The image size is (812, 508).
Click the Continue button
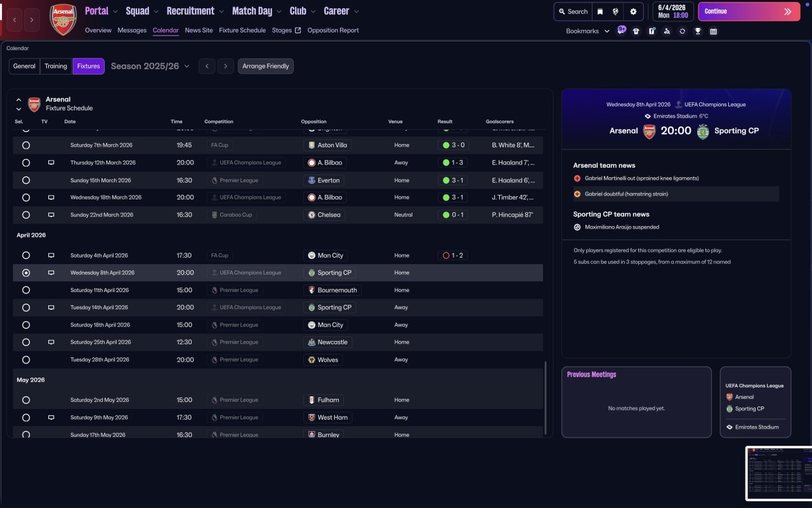click(x=749, y=11)
